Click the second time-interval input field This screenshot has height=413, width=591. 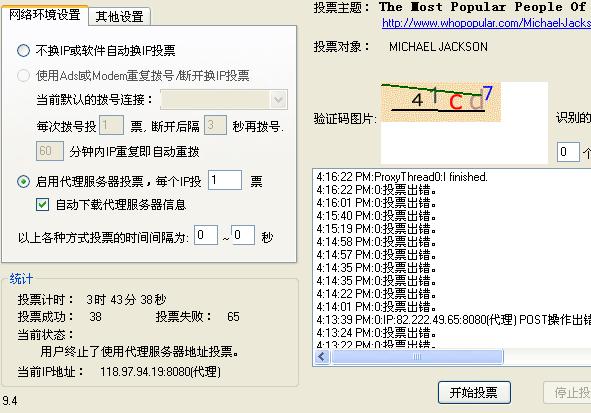243,235
